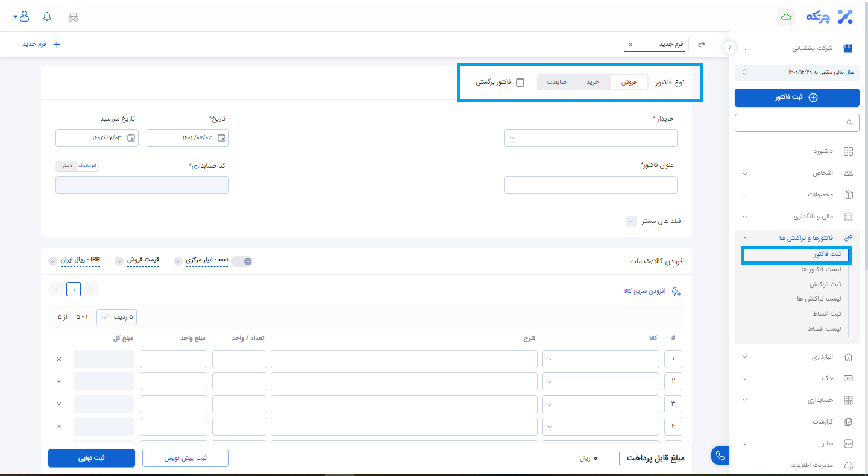
Task: Delete row 1 using its X icon
Action: (59, 359)
